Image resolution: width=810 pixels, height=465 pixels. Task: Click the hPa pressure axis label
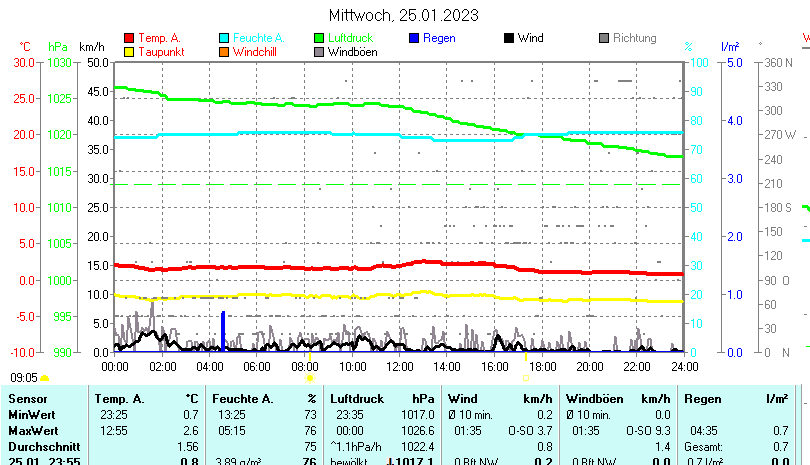58,47
